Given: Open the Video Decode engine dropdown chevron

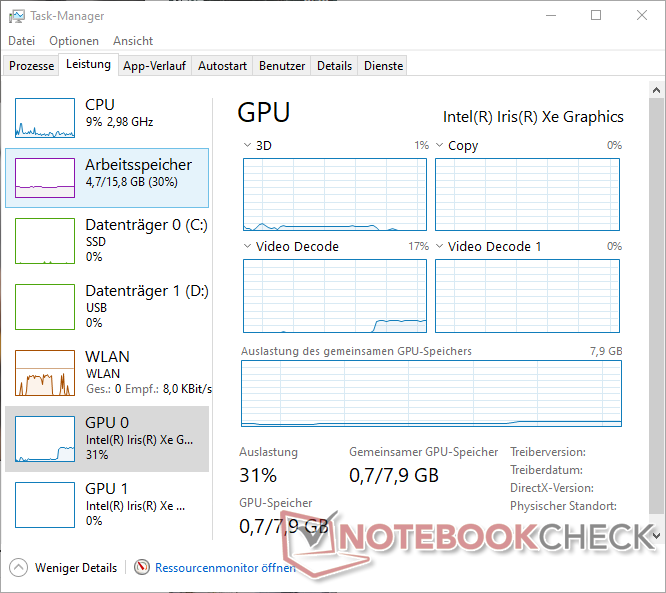Looking at the screenshot, I should tap(247, 246).
